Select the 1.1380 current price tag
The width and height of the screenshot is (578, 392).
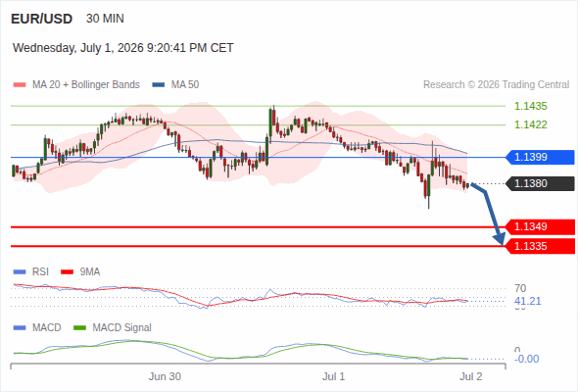pyautogui.click(x=540, y=183)
